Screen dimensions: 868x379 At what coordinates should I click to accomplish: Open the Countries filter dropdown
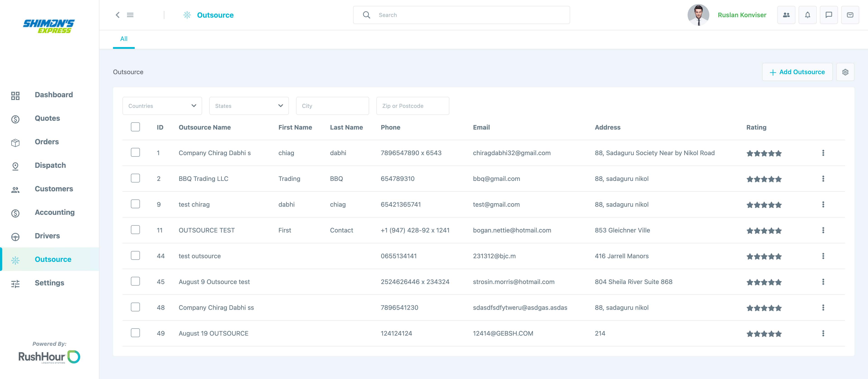coord(162,106)
